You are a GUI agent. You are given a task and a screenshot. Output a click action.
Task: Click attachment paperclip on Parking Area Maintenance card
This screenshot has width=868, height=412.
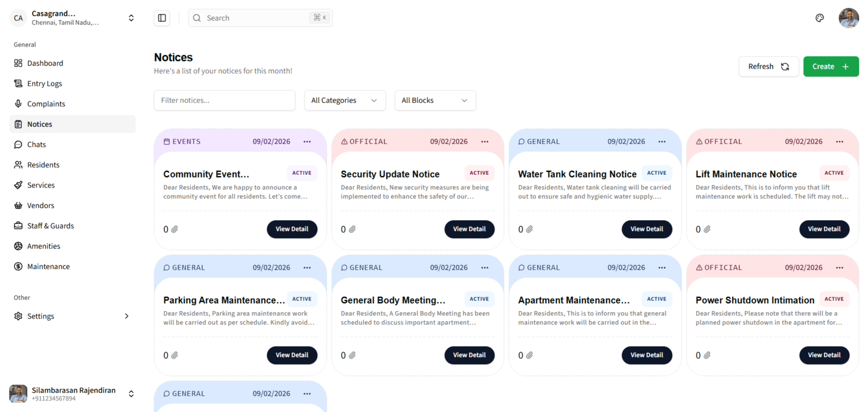point(175,356)
